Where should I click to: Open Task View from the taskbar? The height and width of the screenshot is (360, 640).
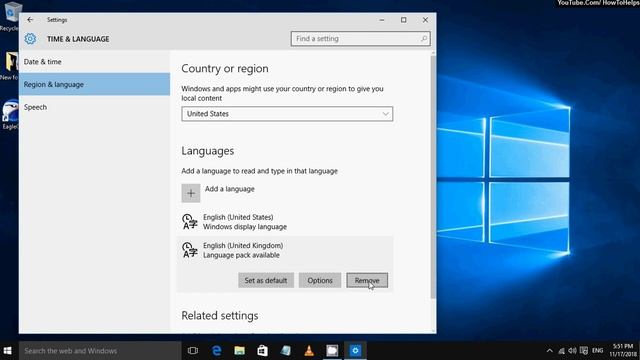[x=193, y=351]
